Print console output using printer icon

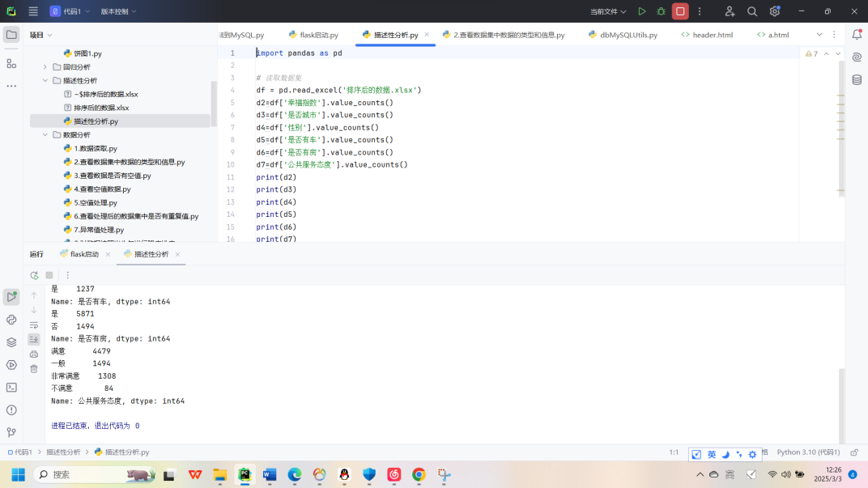(34, 354)
